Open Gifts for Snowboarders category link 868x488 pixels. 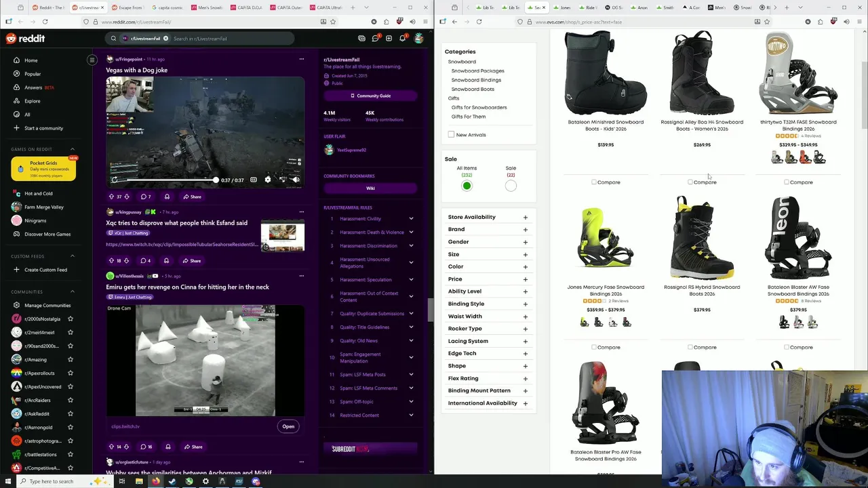tap(479, 107)
